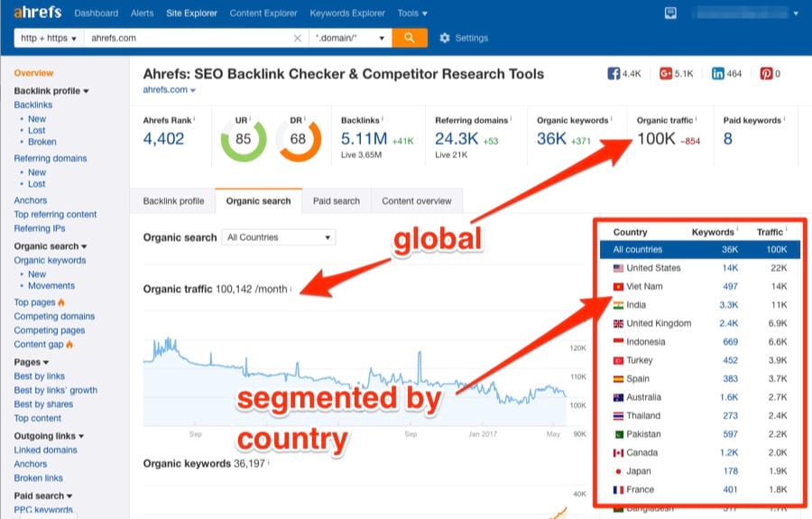The width and height of the screenshot is (812, 519).
Task: Click the fire icon next to Top pages
Action: [61, 302]
